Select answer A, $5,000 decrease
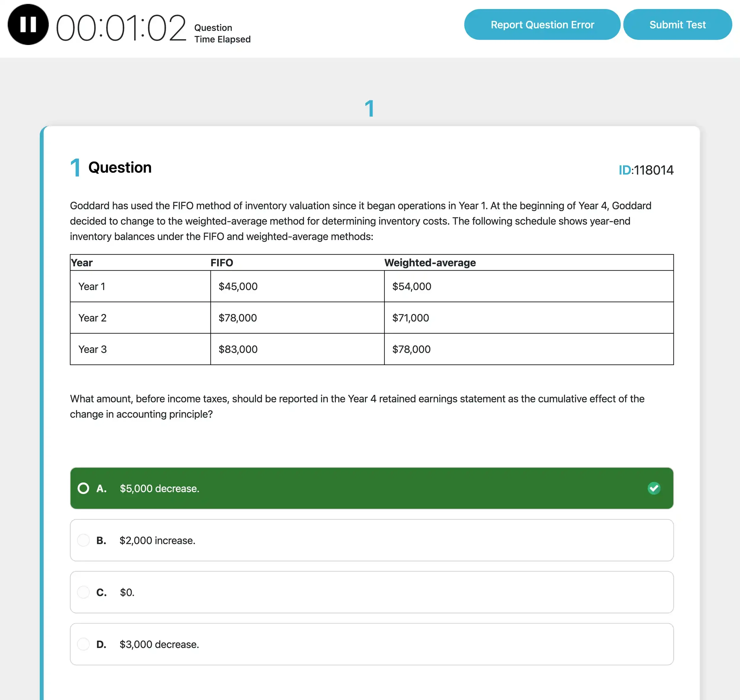740x700 pixels. (x=159, y=489)
